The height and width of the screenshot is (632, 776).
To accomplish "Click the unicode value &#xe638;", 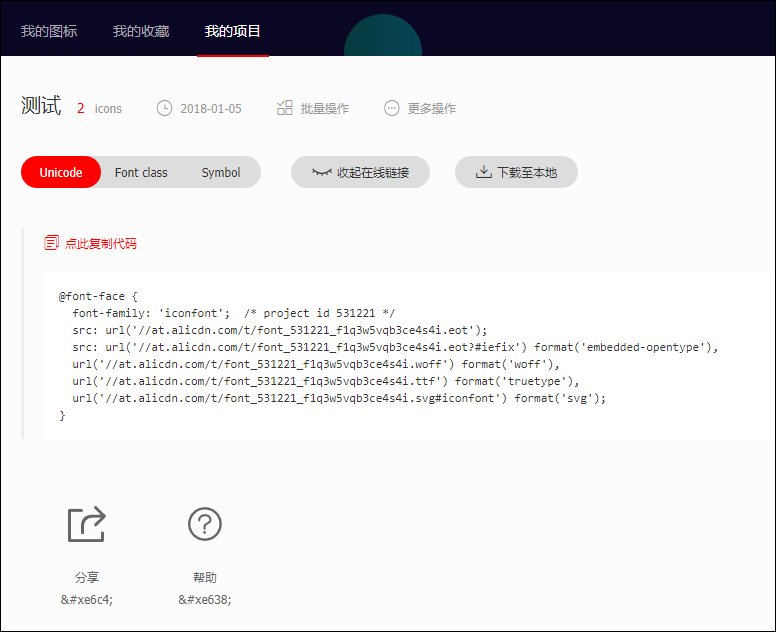I will pyautogui.click(x=204, y=600).
